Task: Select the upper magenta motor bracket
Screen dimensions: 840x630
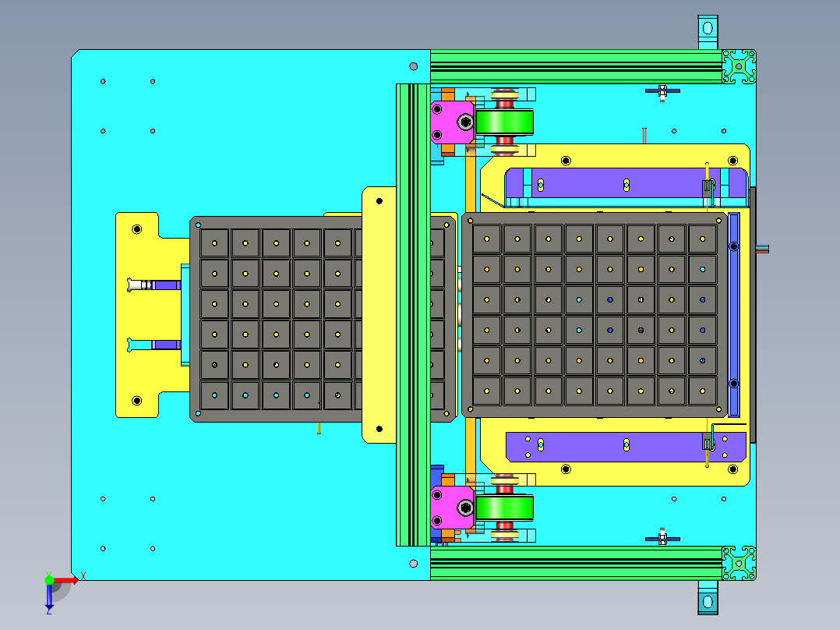Action: [452, 122]
